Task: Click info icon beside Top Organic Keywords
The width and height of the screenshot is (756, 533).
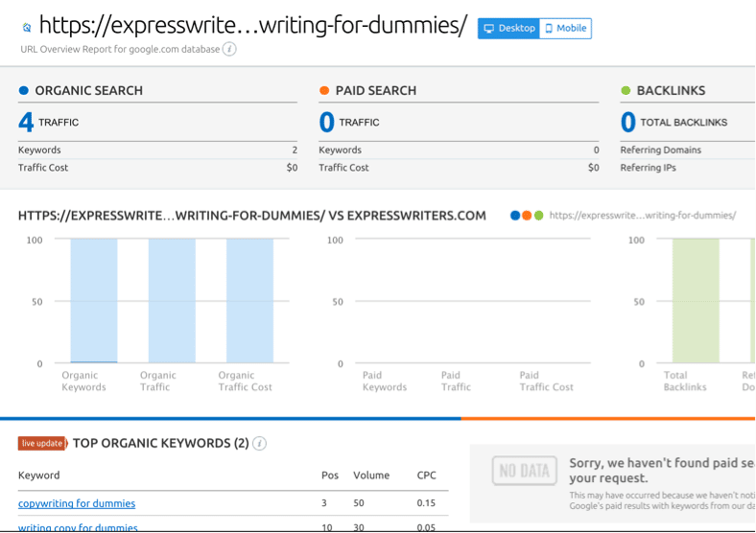Action: point(259,443)
